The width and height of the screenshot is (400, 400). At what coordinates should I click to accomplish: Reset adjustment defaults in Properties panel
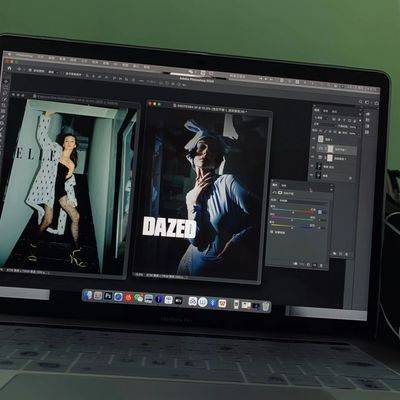click(x=308, y=265)
